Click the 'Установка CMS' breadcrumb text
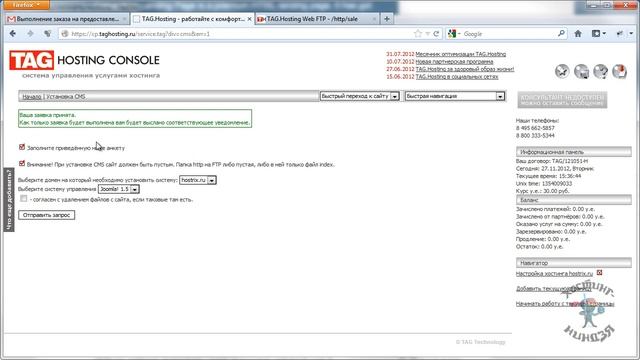Screen dimensions: 640x360 (x=66, y=97)
